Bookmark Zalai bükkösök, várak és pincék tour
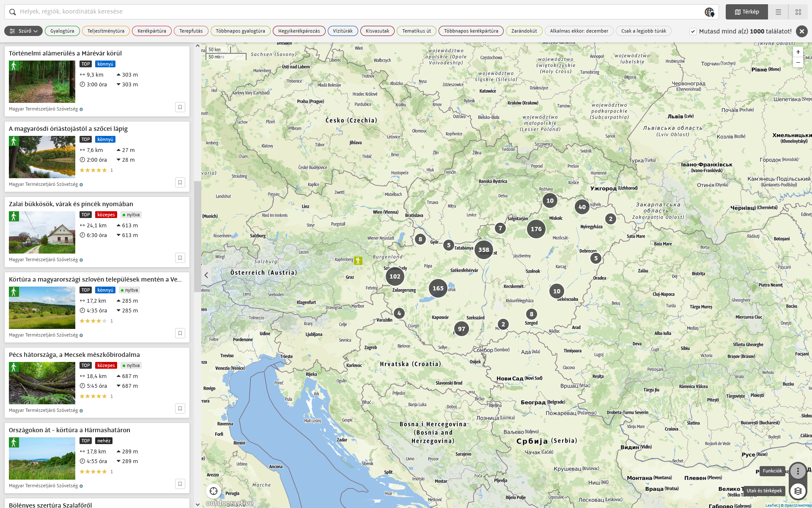The width and height of the screenshot is (812, 508). point(180,258)
